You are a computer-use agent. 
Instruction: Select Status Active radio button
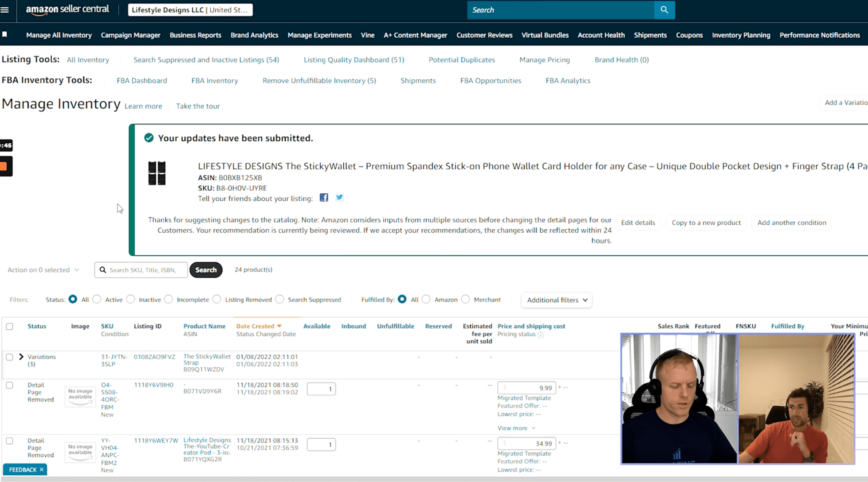97,299
